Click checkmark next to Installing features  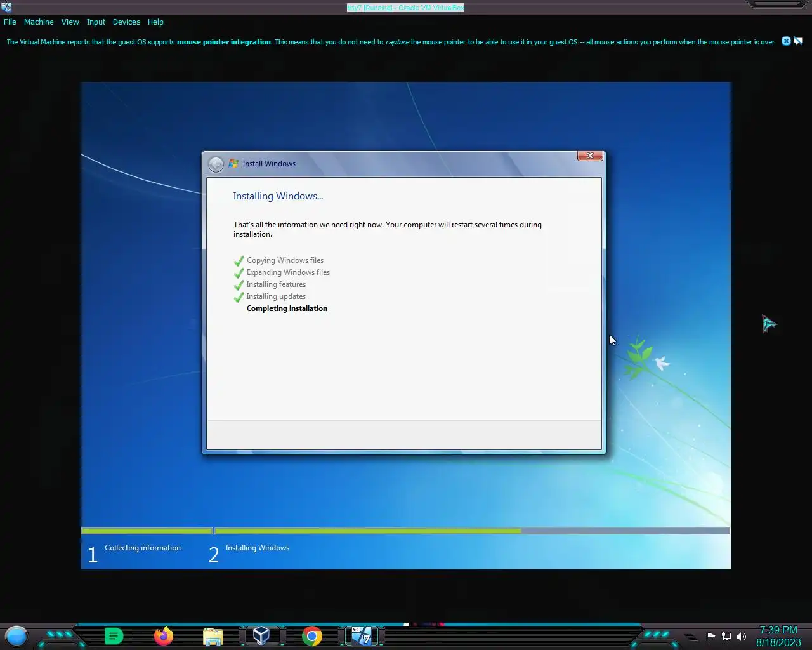(239, 285)
